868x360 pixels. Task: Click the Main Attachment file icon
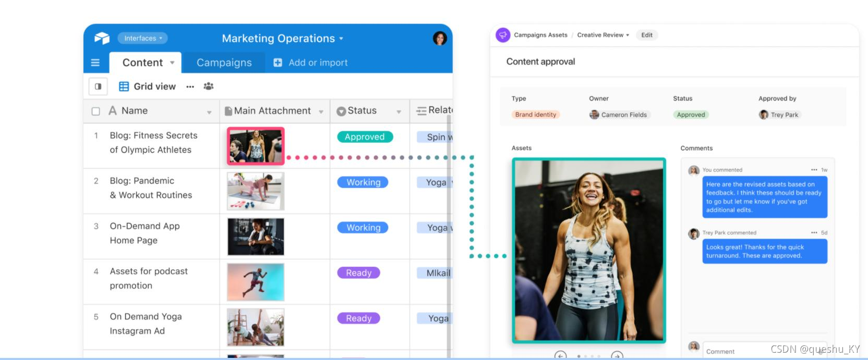coord(228,111)
